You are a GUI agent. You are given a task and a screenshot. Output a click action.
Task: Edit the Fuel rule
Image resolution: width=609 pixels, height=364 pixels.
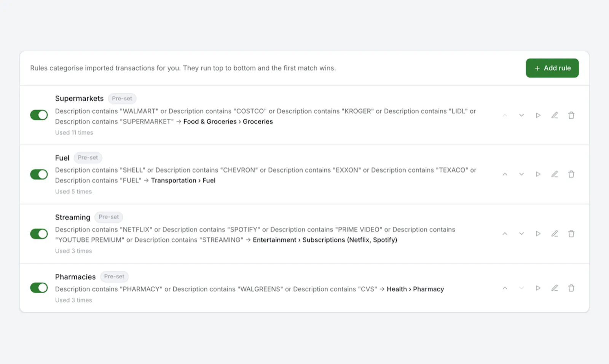click(555, 174)
